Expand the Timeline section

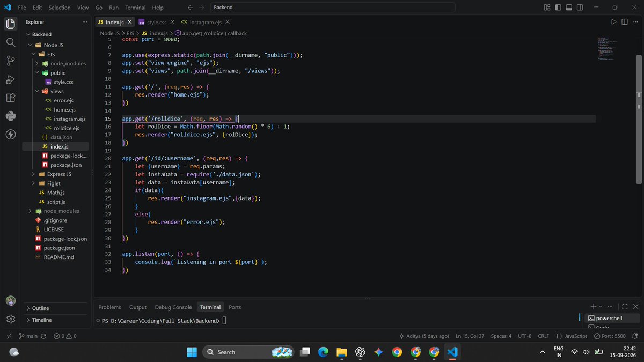[56, 320]
